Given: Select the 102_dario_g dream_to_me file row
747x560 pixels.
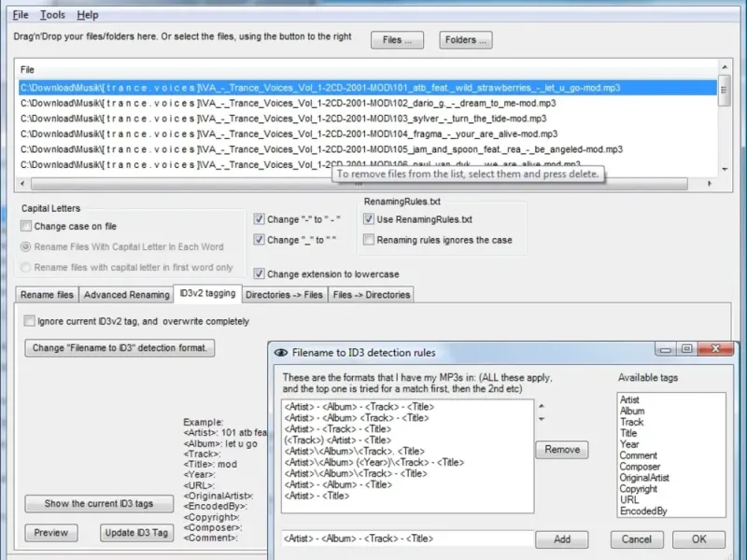Looking at the screenshot, I should click(368, 103).
